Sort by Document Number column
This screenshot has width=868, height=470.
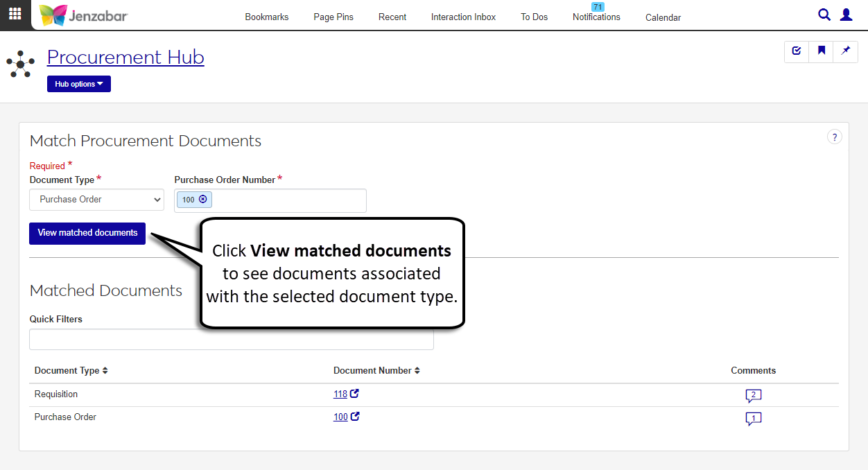pyautogui.click(x=376, y=371)
